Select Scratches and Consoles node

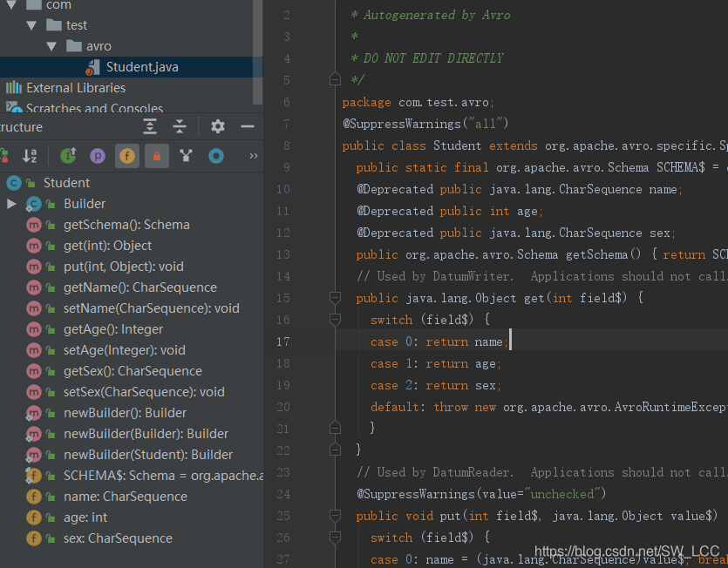point(94,108)
